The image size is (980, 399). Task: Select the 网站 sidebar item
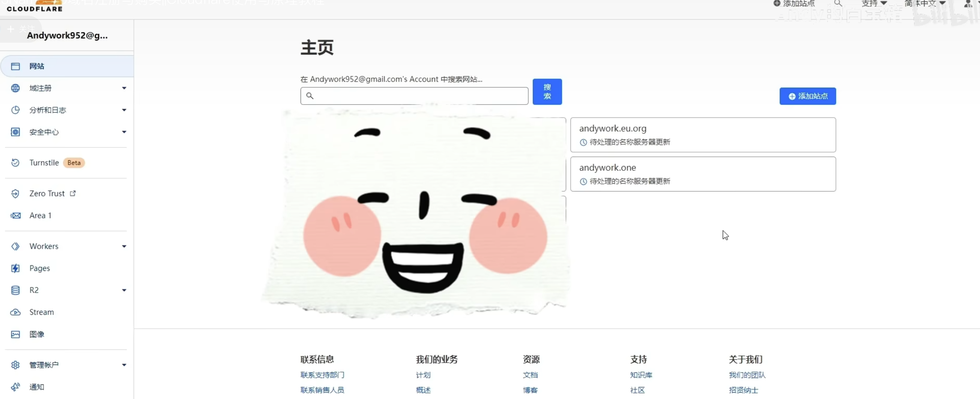click(37, 66)
